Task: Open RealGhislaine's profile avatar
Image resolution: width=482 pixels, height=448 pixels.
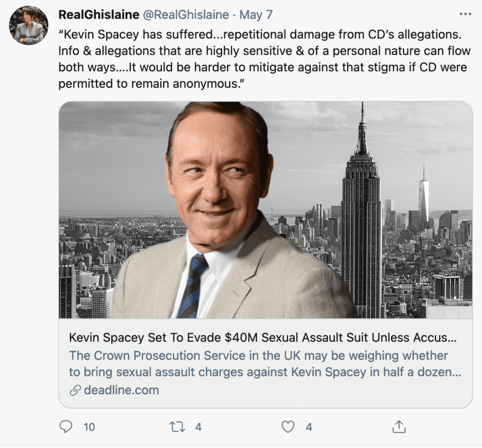Action: coord(29,26)
